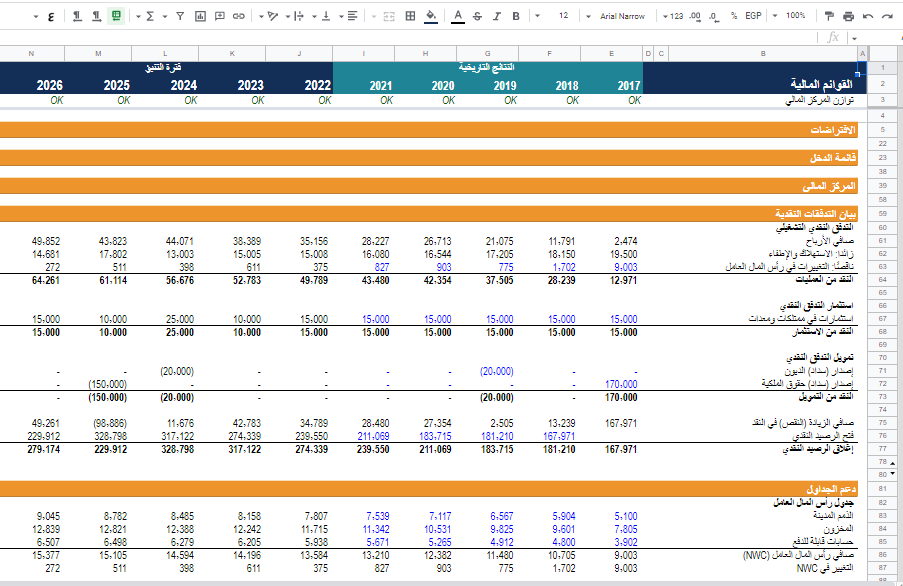
Task: Toggle Italic formatting
Action: pyautogui.click(x=497, y=16)
